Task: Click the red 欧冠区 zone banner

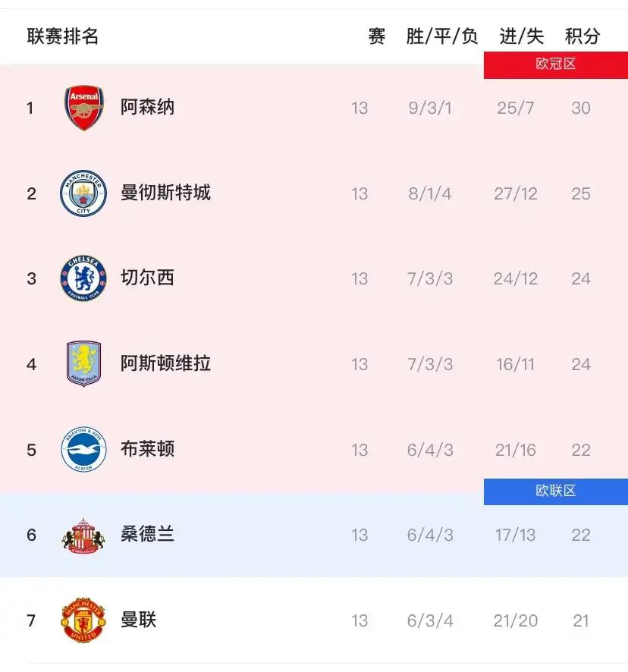Action: (x=556, y=64)
